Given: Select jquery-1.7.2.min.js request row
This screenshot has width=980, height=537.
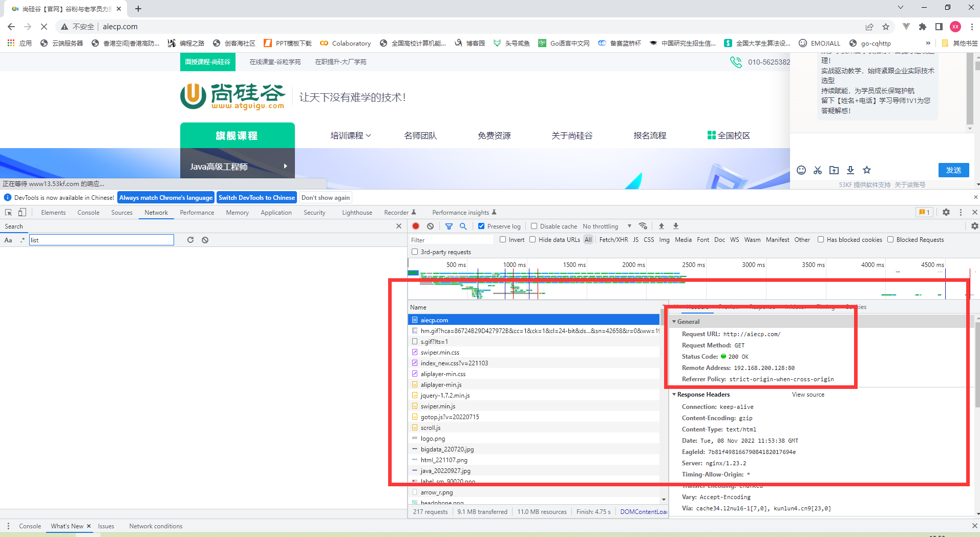Looking at the screenshot, I should pos(534,395).
